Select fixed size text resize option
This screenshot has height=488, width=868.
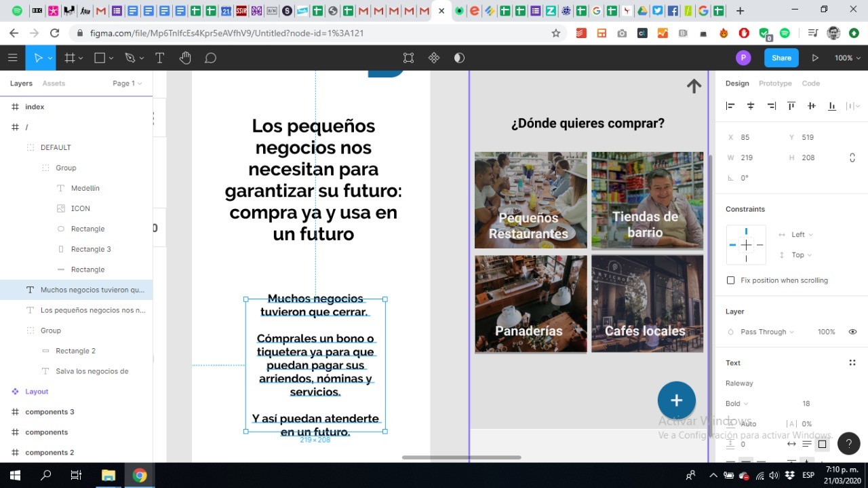coord(822,444)
